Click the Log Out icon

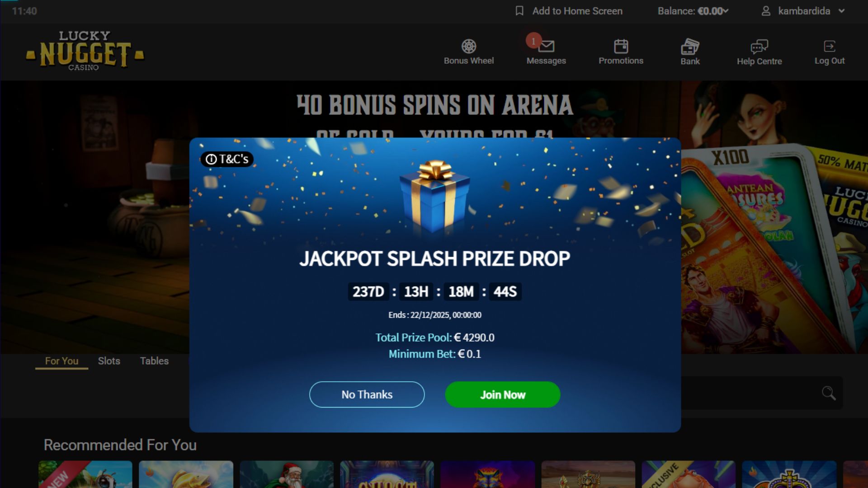coord(829,46)
